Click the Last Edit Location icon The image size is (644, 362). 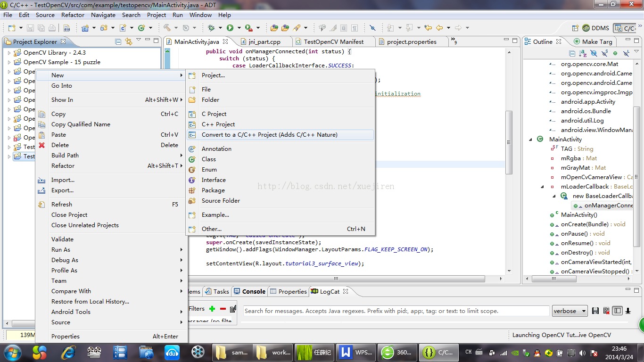(x=428, y=28)
